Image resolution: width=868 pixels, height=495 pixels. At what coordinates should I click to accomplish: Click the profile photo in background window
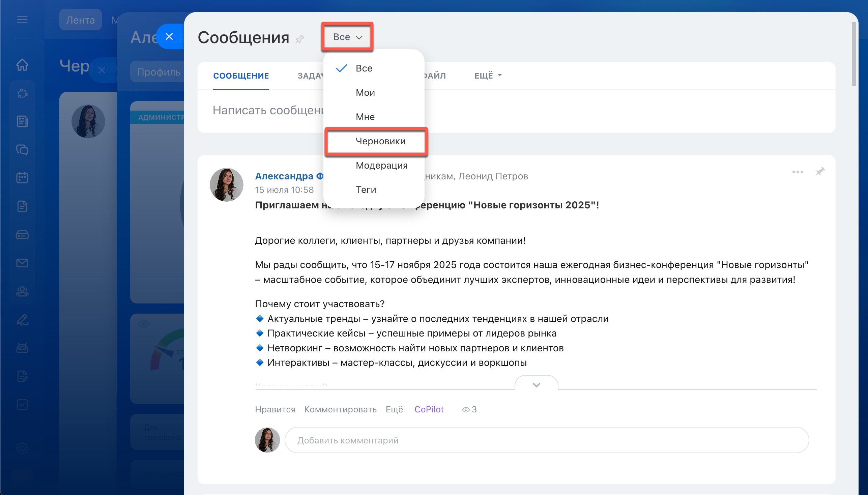[x=88, y=121]
